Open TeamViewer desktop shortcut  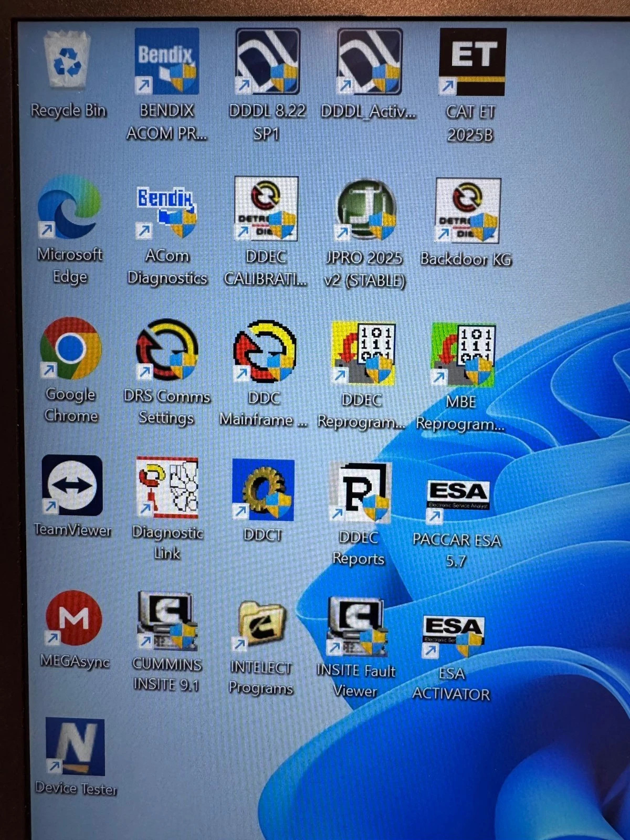click(x=72, y=485)
